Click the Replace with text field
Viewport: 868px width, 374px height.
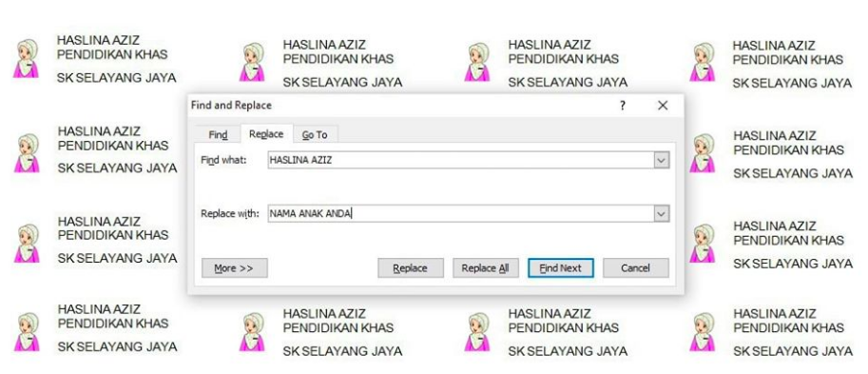coord(461,214)
